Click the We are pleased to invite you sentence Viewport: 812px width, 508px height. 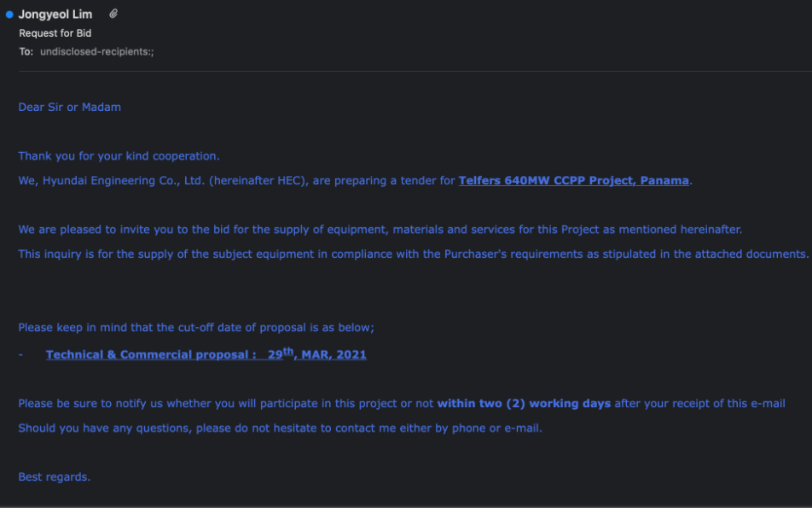coord(380,230)
